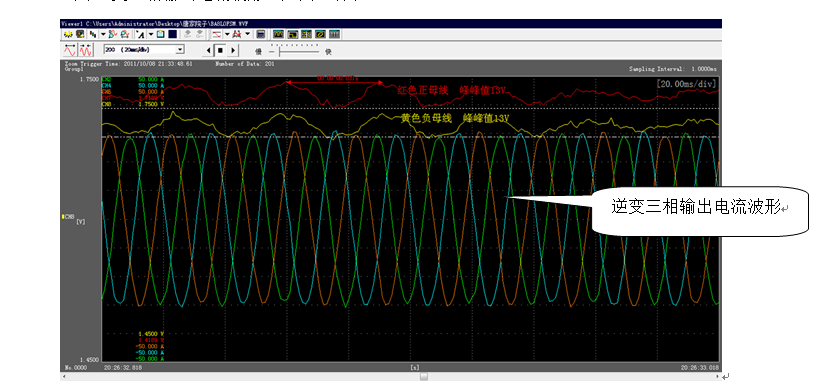Screen dimensions: 821x392
Task: Click the yellow waveform icon at toolbar start
Action: 68,35
